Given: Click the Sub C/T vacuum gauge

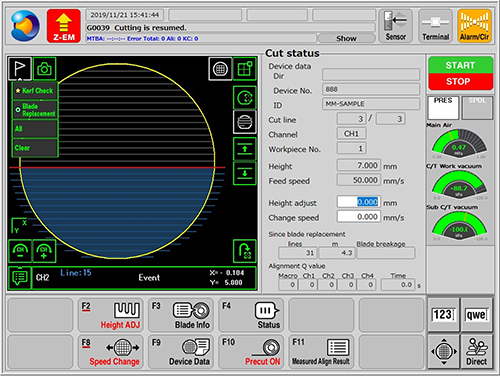Looking at the screenshot, I should [x=459, y=226].
